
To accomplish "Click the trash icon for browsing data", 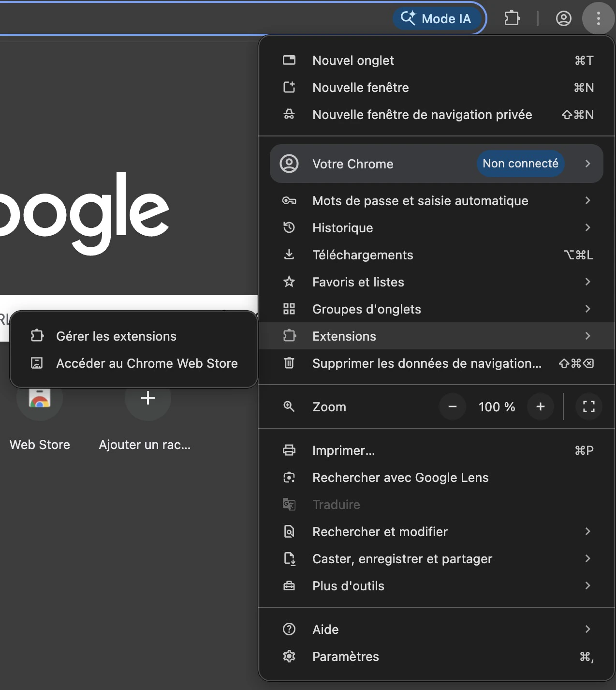I will coord(289,363).
